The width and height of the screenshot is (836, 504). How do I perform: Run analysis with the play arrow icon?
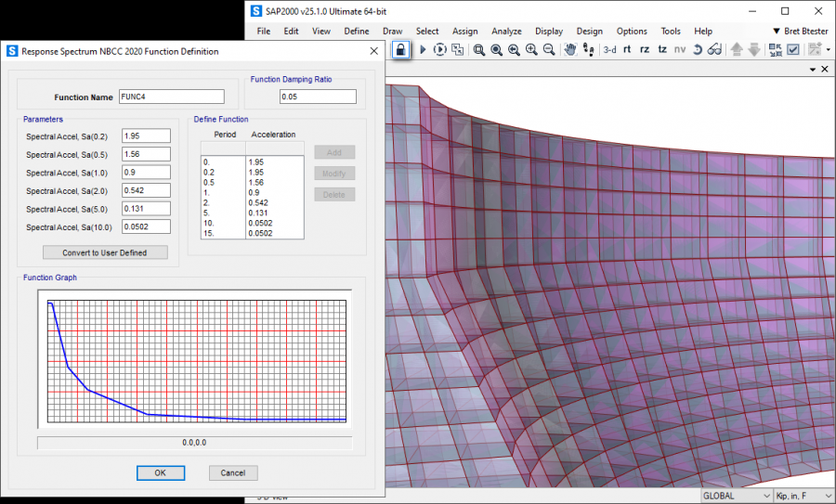pos(422,49)
